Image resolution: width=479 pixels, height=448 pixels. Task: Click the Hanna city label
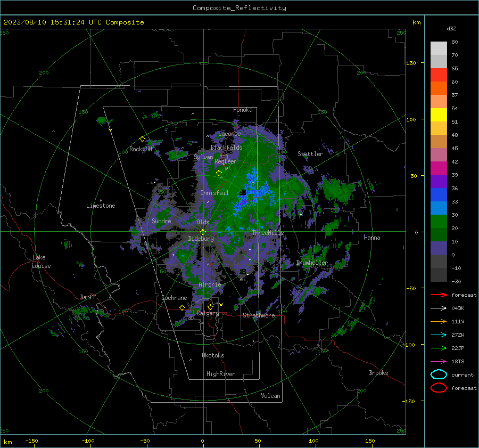point(372,238)
